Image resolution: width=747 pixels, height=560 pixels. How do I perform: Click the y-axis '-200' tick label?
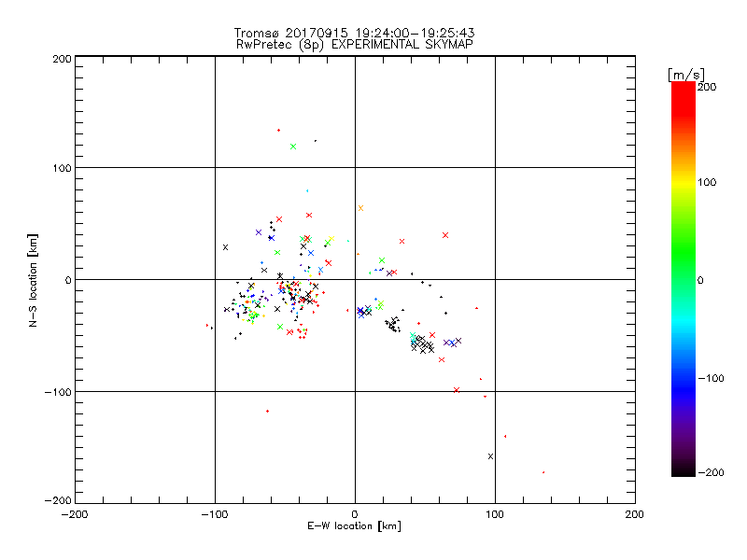[58, 500]
